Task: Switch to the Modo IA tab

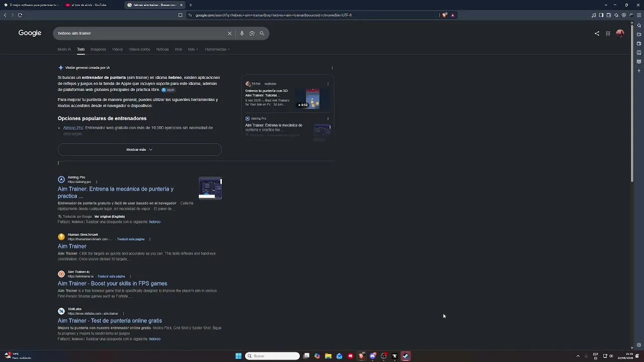Action: click(x=64, y=49)
